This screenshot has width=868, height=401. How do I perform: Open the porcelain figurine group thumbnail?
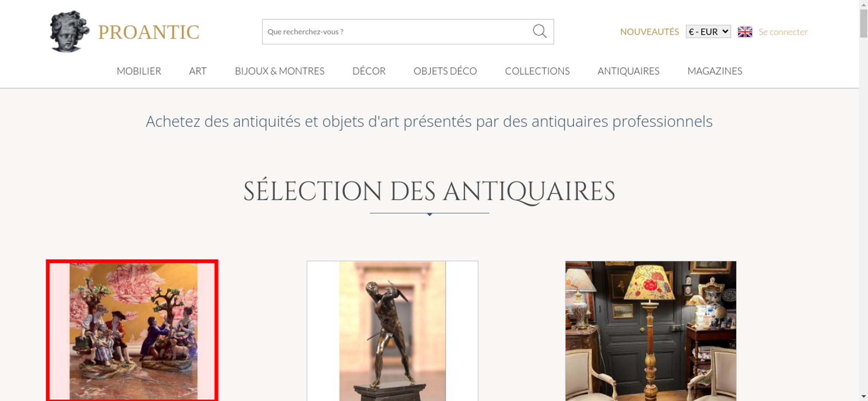pyautogui.click(x=132, y=331)
